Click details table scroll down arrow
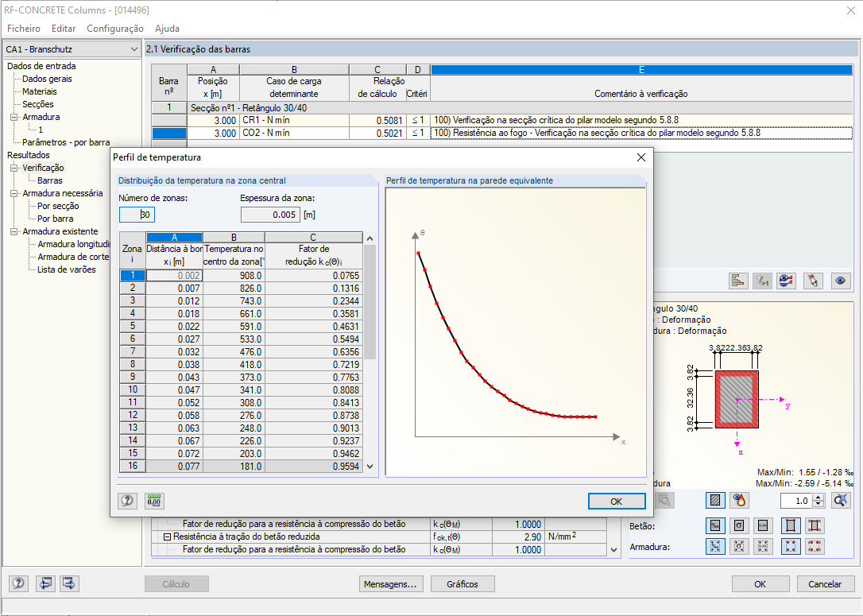The height and width of the screenshot is (616, 863). tap(614, 549)
